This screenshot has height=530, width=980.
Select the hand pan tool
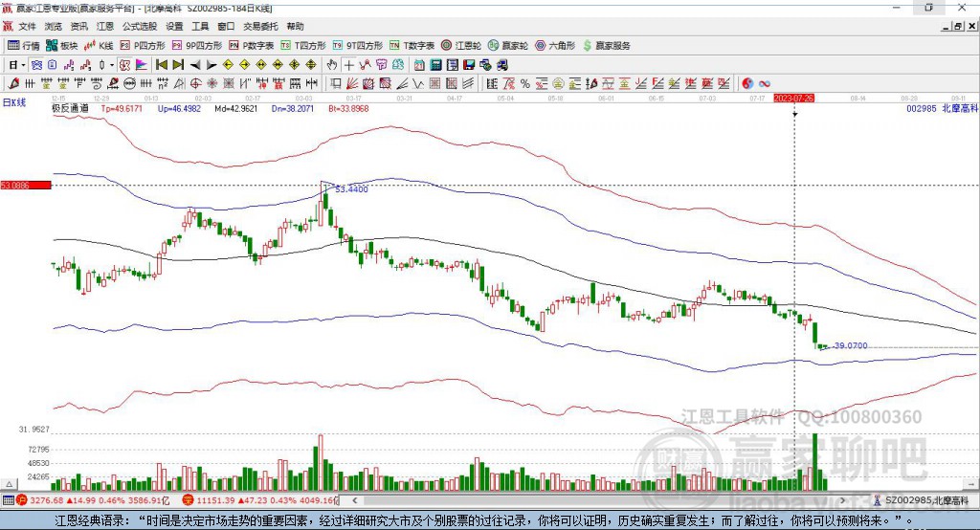332,65
